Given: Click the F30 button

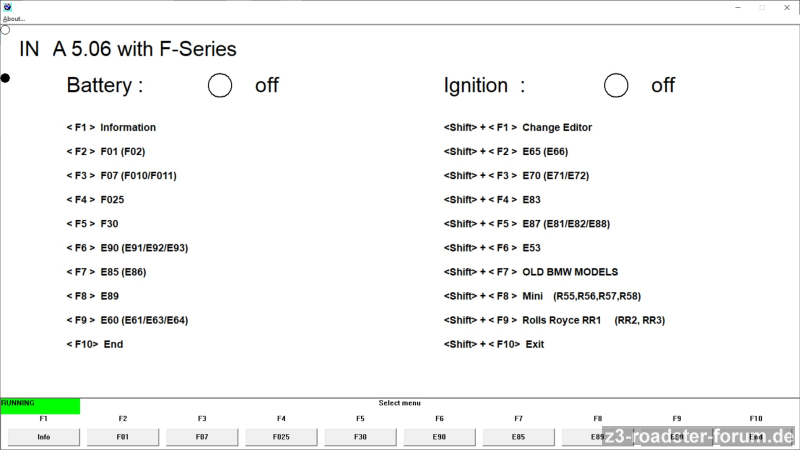Looking at the screenshot, I should [x=360, y=437].
